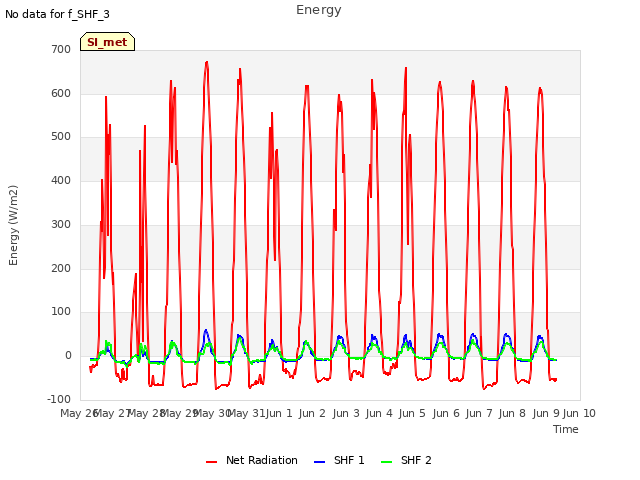Viewport: 640px width, 480px height.
Task: Click the SI_met annotation label
Action: tap(107, 42)
